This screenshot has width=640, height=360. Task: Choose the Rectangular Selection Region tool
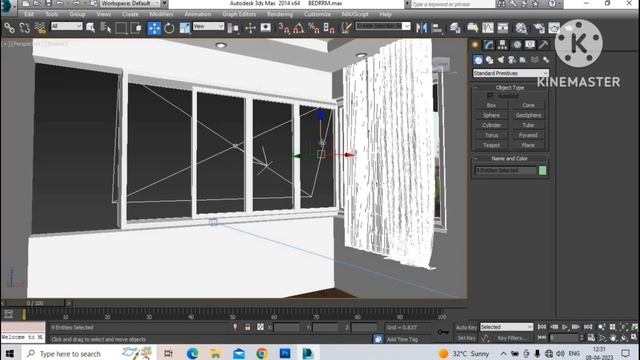tap(121, 28)
